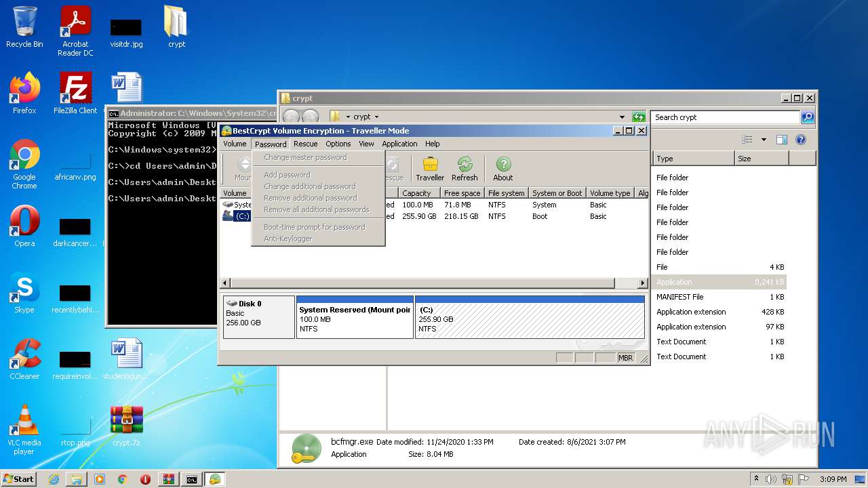The width and height of the screenshot is (868, 488).
Task: Click the magnifier search icon in Explorer
Action: point(807,117)
